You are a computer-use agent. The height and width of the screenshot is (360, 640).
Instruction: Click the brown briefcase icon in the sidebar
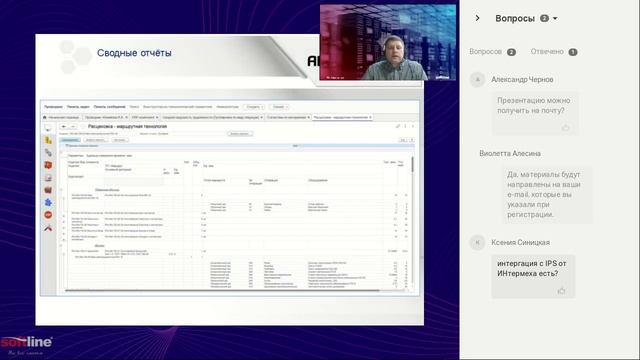click(x=48, y=190)
